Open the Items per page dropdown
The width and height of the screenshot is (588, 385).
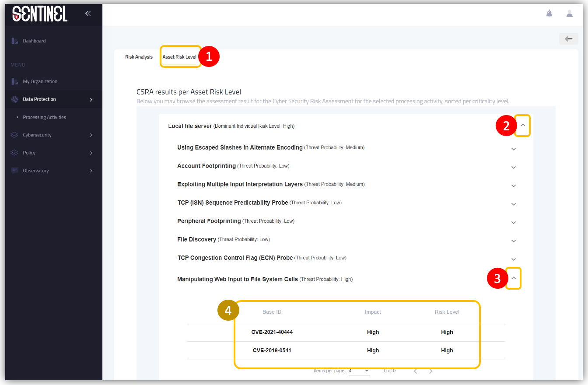(x=359, y=371)
